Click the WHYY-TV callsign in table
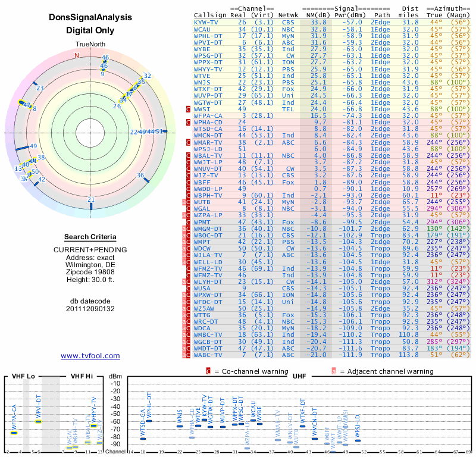Viewport: 476px width, 457px height. tap(208, 68)
